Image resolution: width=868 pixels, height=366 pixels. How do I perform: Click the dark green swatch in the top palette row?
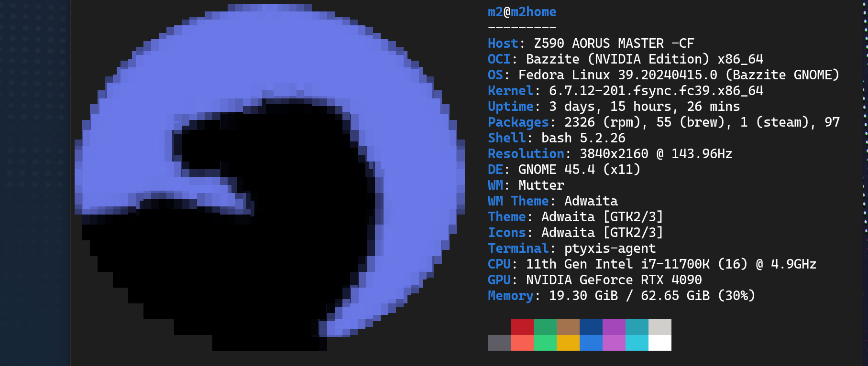[x=545, y=327]
